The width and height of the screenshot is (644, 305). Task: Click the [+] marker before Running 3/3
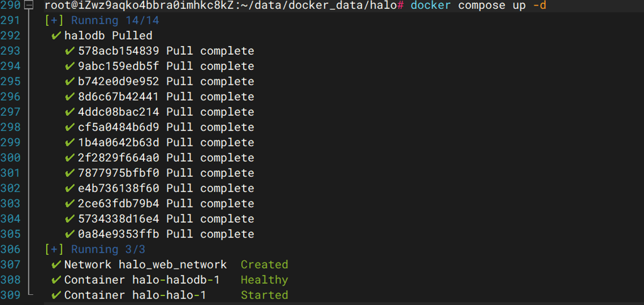[x=54, y=250]
